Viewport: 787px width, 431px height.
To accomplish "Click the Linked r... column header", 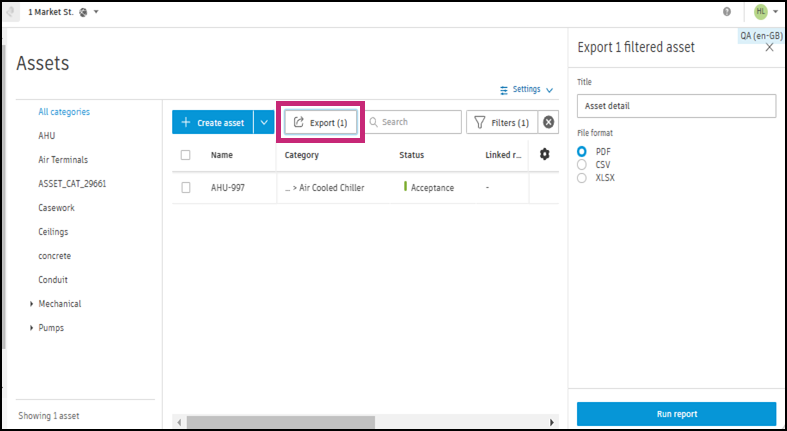I will tap(503, 155).
